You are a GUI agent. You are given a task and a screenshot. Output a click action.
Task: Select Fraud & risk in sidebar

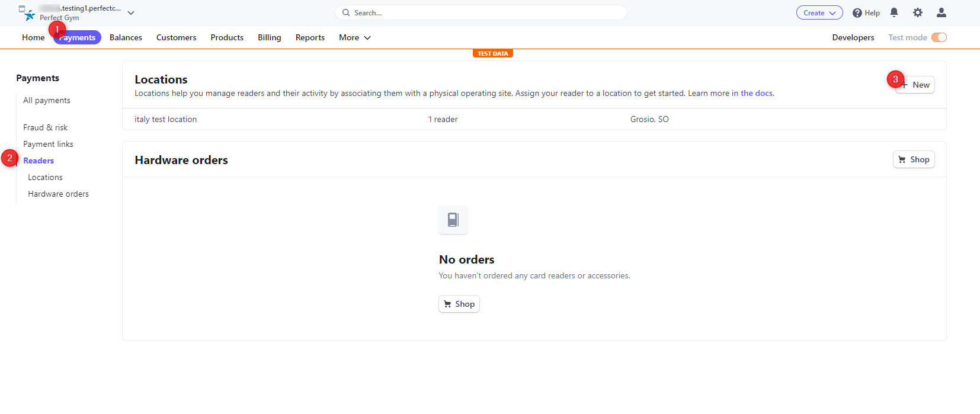coord(45,127)
